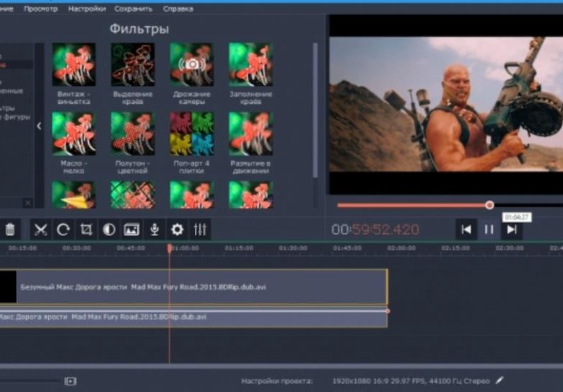Collapse the filter categories with the left chevron
563x392 pixels.
pyautogui.click(x=39, y=126)
